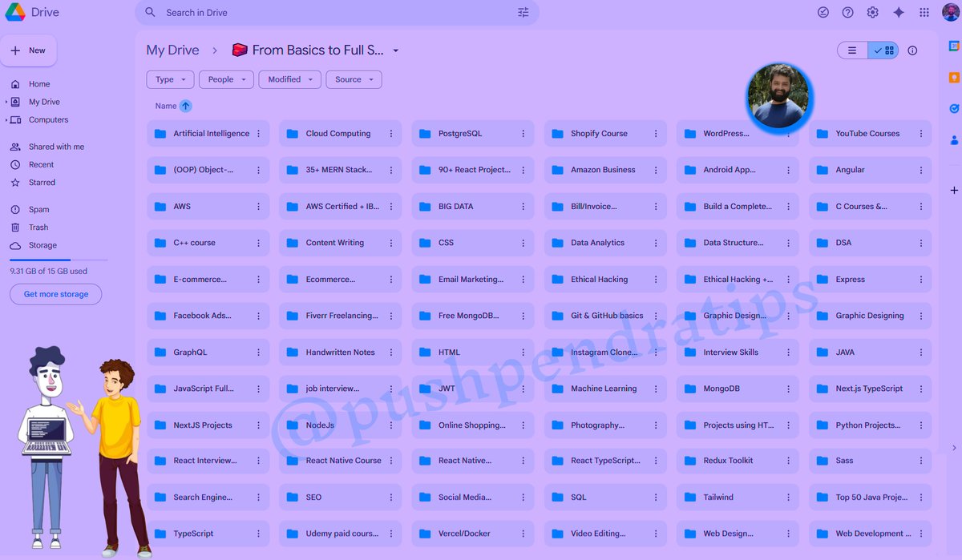The image size is (962, 560).
Task: Sort by Name column header
Action: click(x=166, y=106)
